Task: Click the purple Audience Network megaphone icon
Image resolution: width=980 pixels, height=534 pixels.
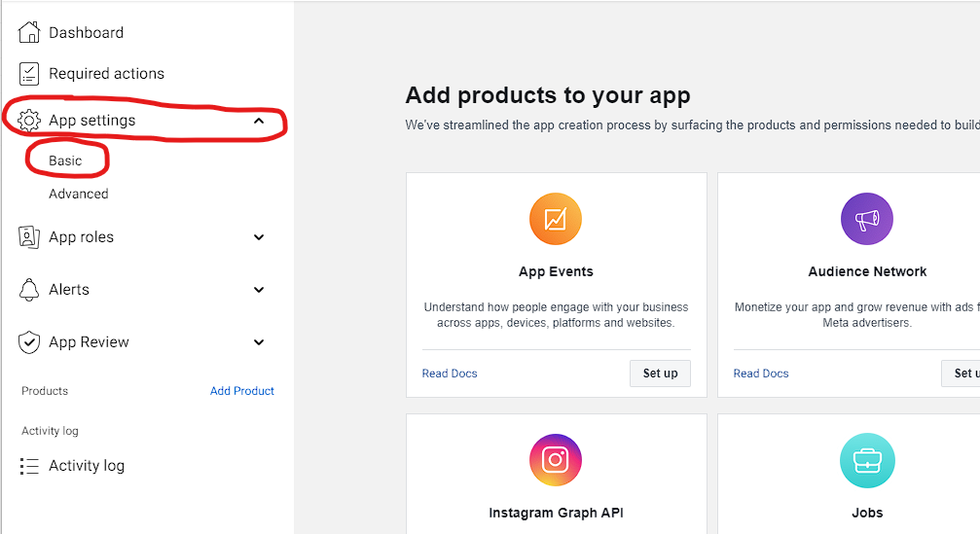Action: [x=867, y=219]
